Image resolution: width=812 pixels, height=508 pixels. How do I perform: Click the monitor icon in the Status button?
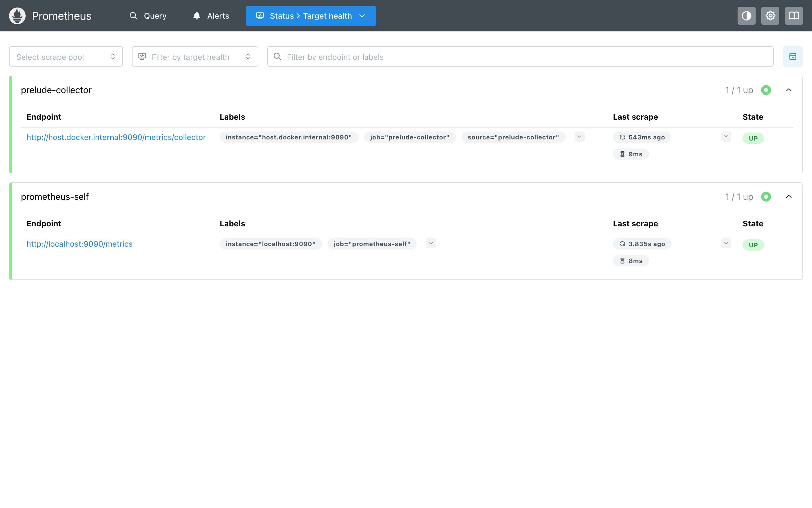[x=260, y=16]
